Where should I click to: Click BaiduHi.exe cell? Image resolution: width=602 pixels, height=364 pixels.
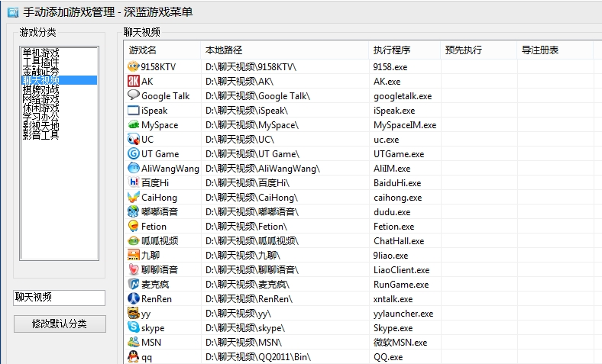click(397, 183)
